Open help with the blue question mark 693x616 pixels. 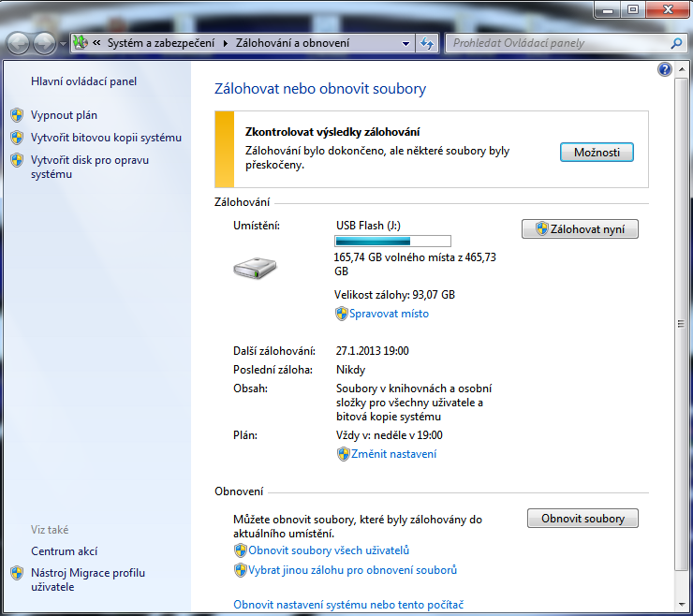click(x=664, y=69)
